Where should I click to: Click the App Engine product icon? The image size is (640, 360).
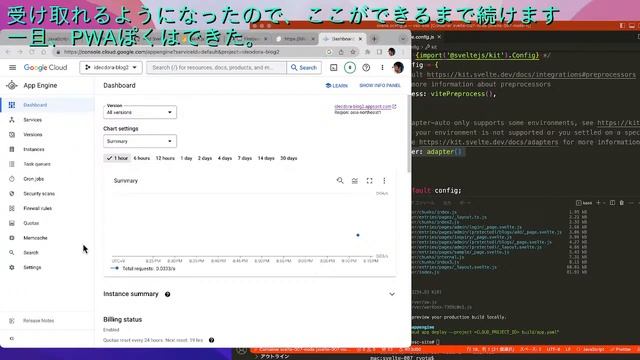pos(12,85)
